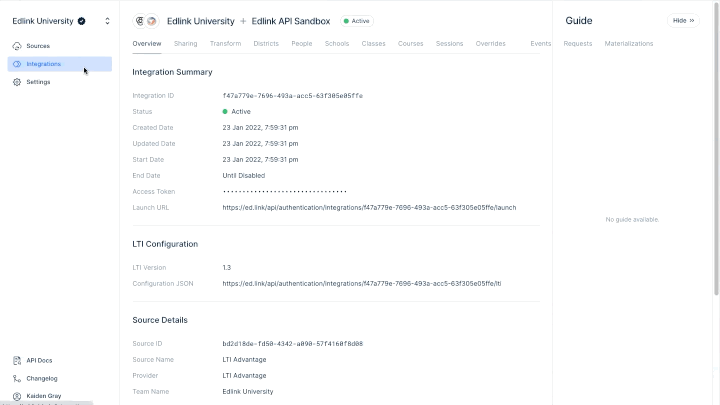This screenshot has width=720, height=405.
Task: Click the Integration ID value f47a779e
Action: [292, 96]
